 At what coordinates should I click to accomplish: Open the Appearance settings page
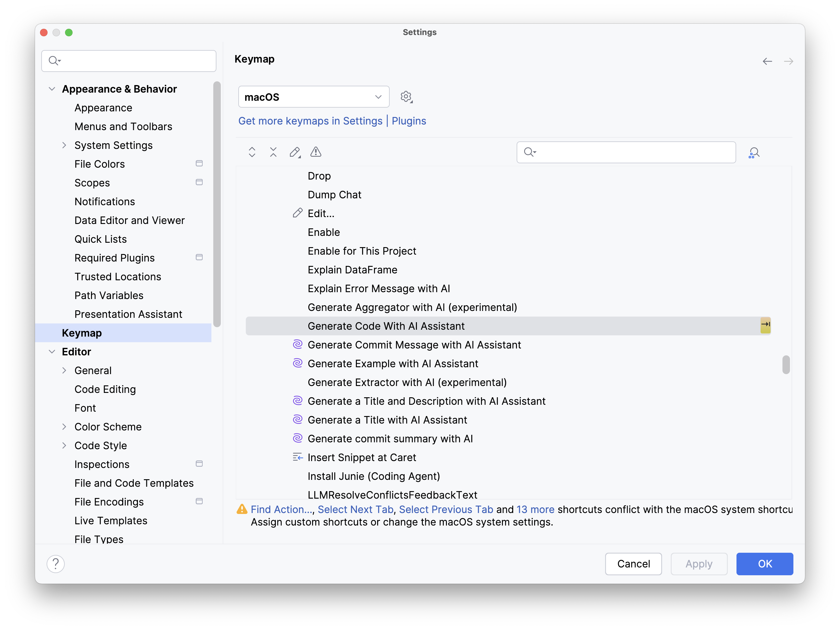[103, 108]
